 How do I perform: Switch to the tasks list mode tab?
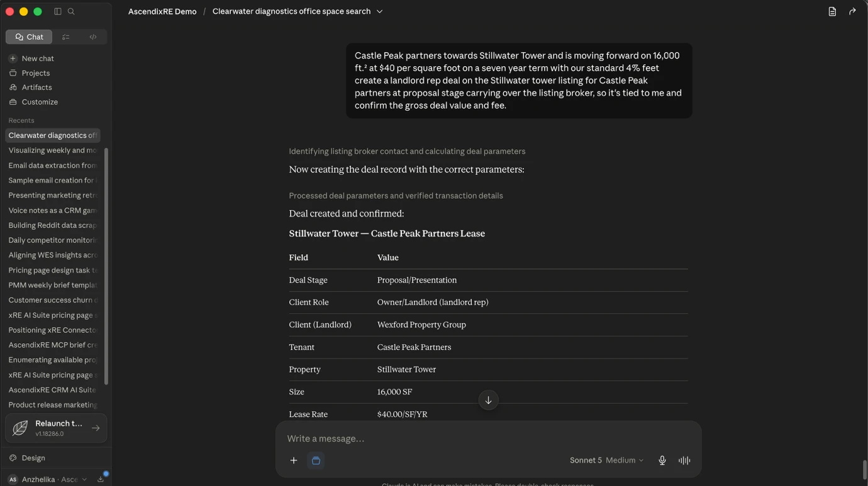66,37
